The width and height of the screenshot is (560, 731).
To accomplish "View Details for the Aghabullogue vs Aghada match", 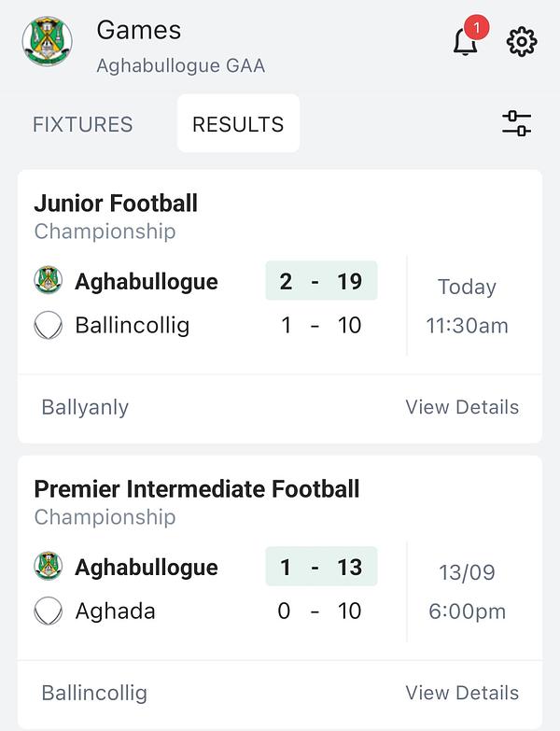I will [462, 693].
